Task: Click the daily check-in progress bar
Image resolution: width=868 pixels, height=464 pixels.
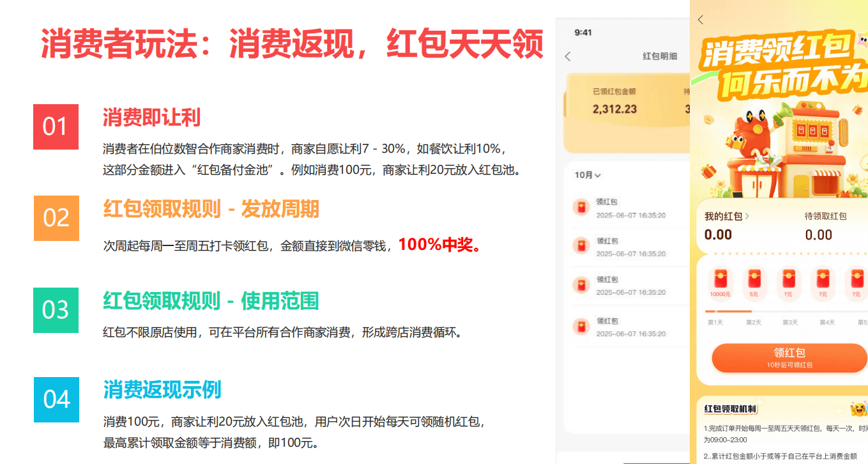Action: 786,311
